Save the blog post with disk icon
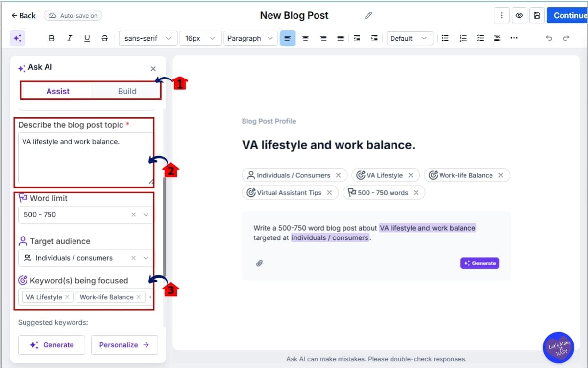The height and width of the screenshot is (368, 588). click(537, 15)
